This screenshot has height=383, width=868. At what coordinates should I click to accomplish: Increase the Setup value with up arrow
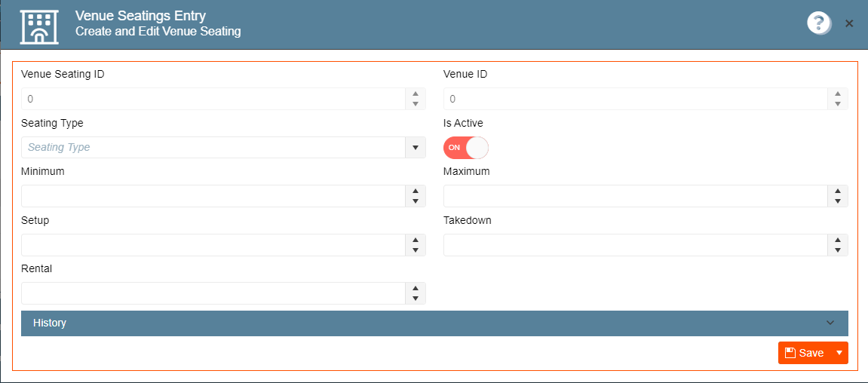pyautogui.click(x=416, y=240)
